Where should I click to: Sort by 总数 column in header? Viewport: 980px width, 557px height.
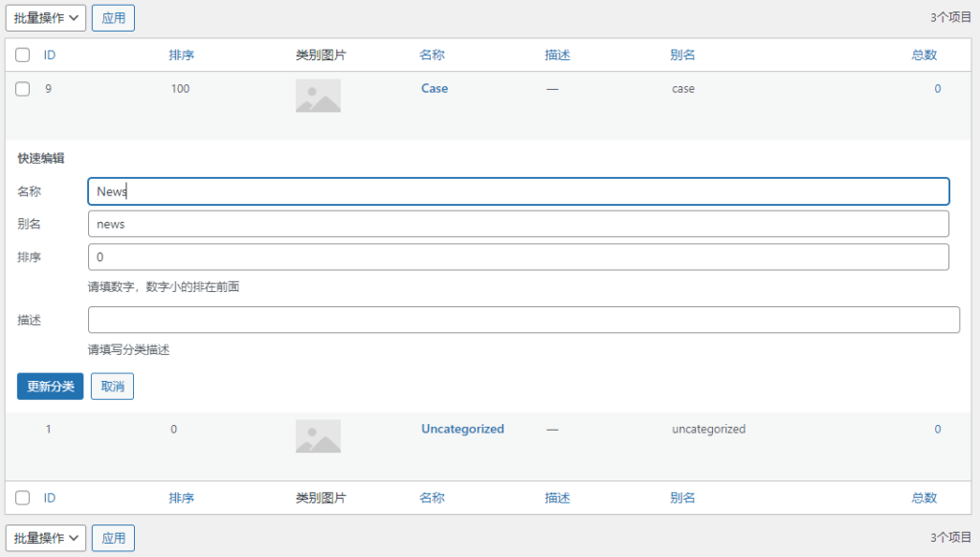point(924,56)
